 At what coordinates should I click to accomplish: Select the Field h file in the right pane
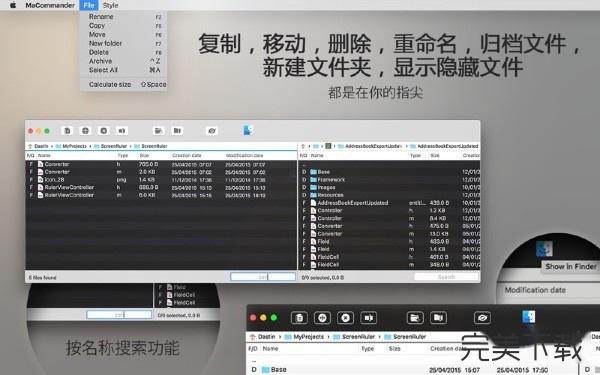pos(390,241)
